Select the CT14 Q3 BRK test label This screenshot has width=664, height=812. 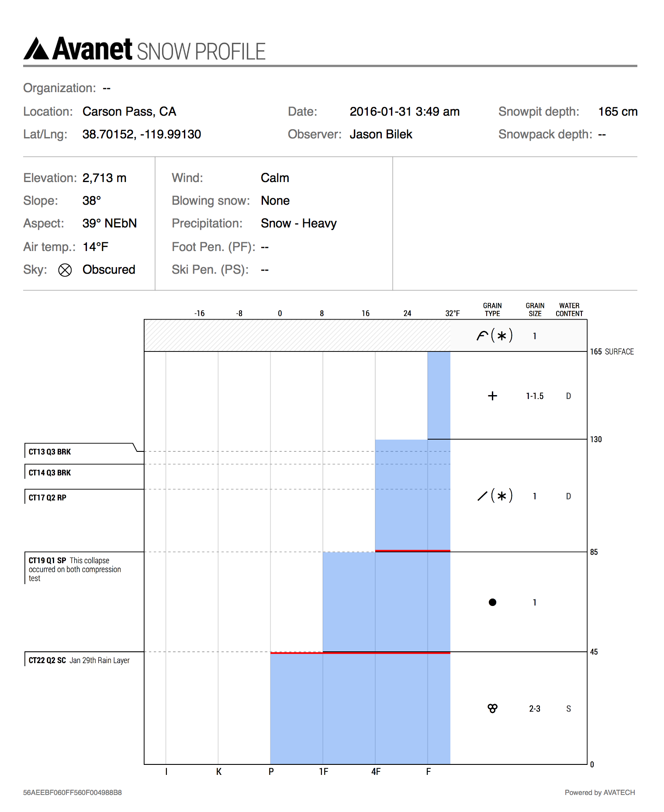click(50, 473)
